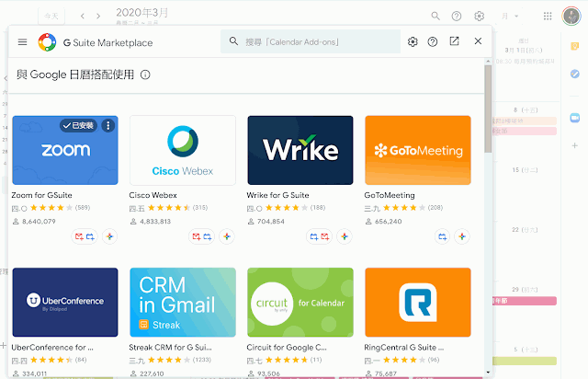Open the Zoom card three-dot menu
The height and width of the screenshot is (379, 588).
tap(108, 125)
